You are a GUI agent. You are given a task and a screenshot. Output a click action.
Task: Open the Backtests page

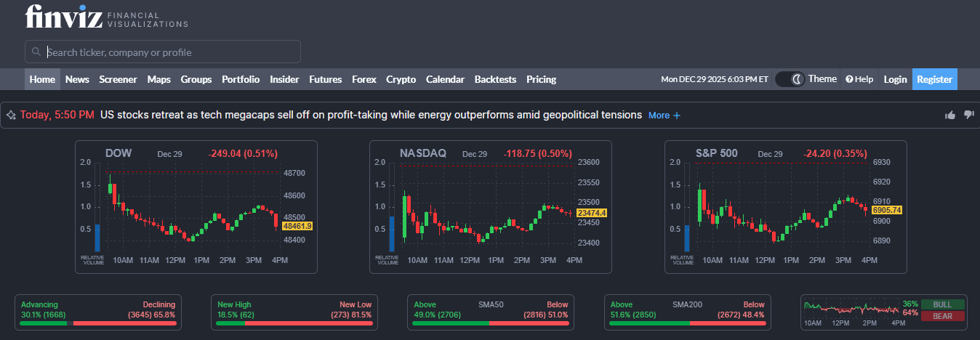(x=495, y=79)
